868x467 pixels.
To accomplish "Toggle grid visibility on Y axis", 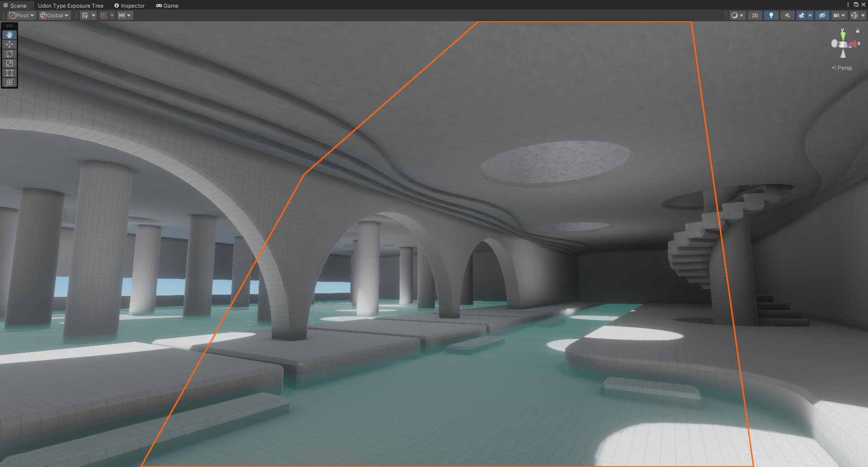I will pos(85,15).
